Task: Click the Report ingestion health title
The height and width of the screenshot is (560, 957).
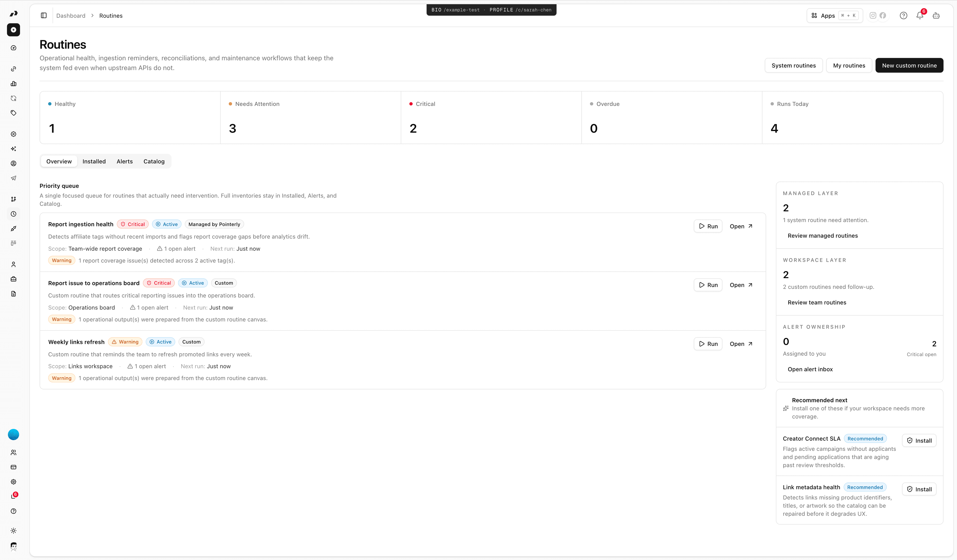Action: click(80, 224)
